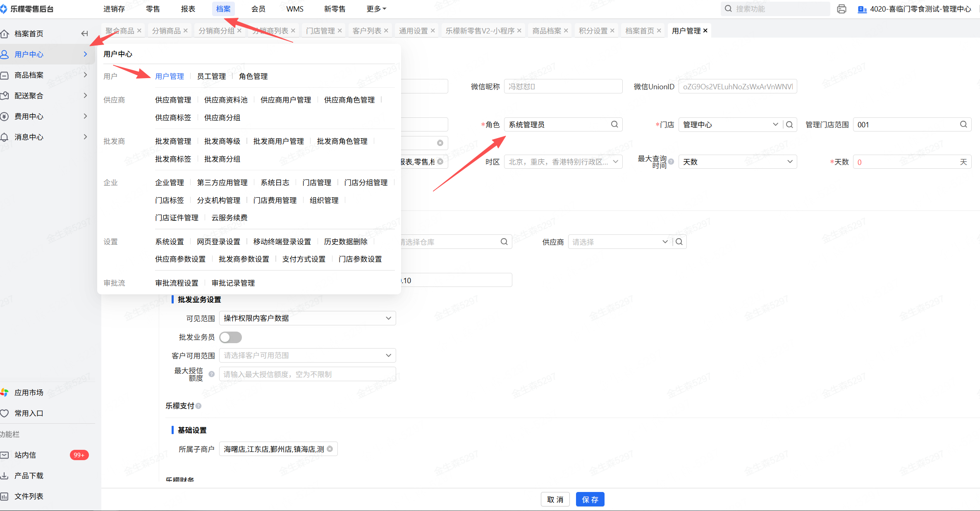Click the help icon beside 最大授信额度
The height and width of the screenshot is (511, 980).
pyautogui.click(x=212, y=374)
